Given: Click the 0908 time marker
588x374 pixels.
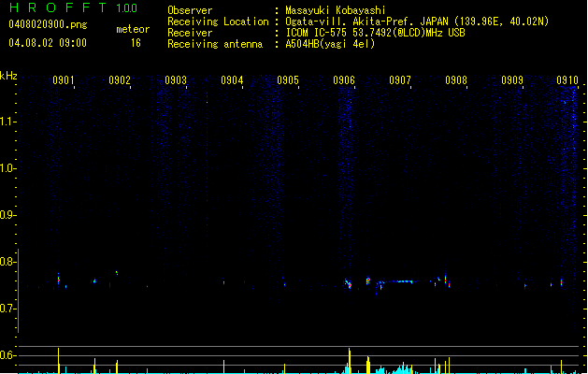Looking at the screenshot, I should (456, 80).
